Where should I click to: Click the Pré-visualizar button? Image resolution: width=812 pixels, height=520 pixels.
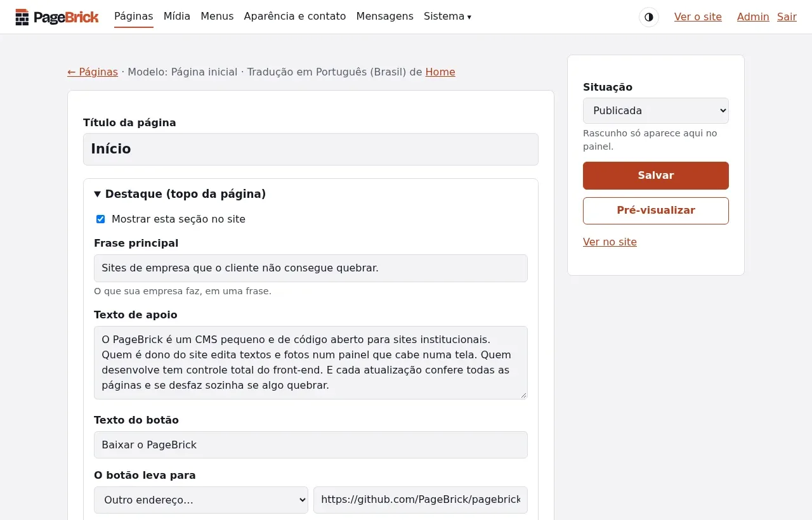656,211
